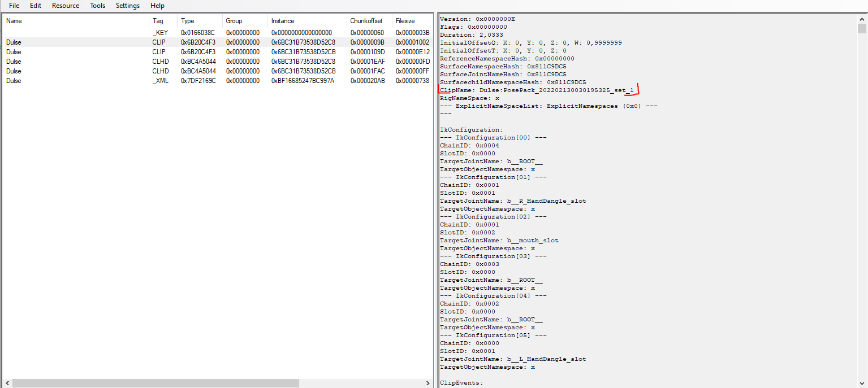Click chunkoffset value 0x00000060

pos(368,33)
